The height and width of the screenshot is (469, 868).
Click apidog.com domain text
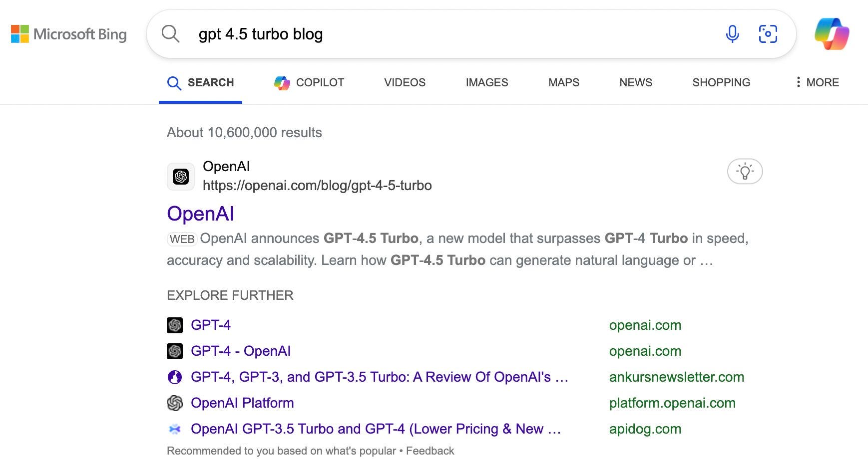tap(645, 429)
